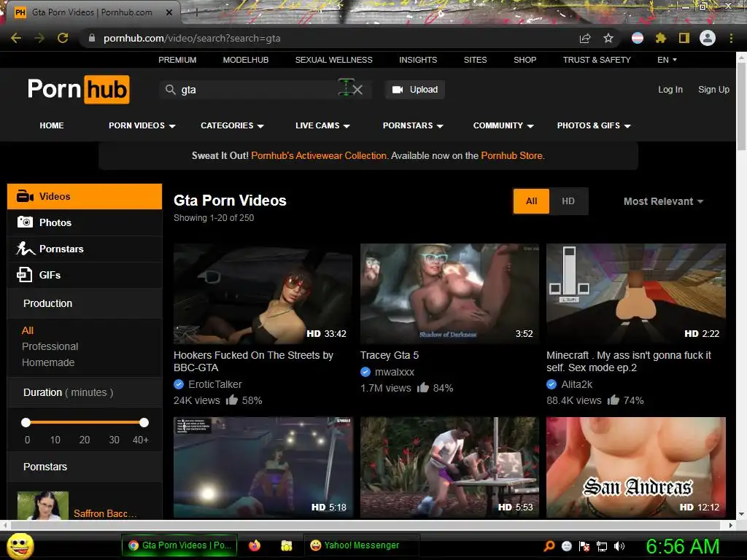This screenshot has height=560, width=747.
Task: Click the verified badge beside EroticTalker
Action: pos(179,384)
